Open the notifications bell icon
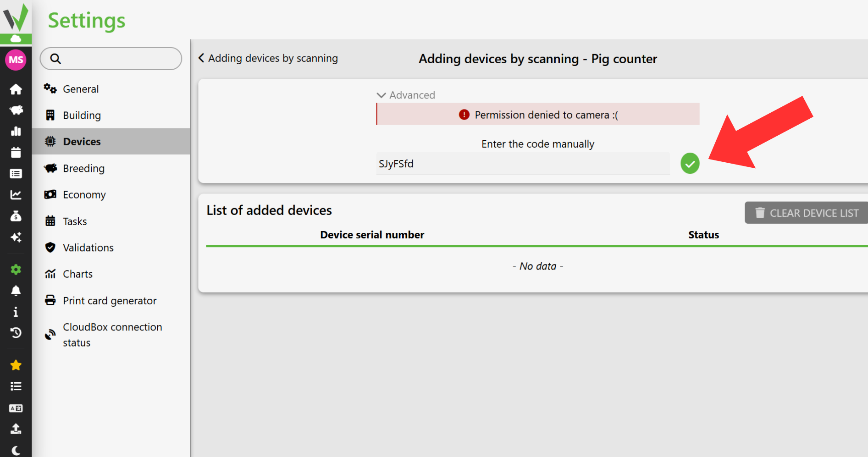The height and width of the screenshot is (457, 868). [16, 291]
